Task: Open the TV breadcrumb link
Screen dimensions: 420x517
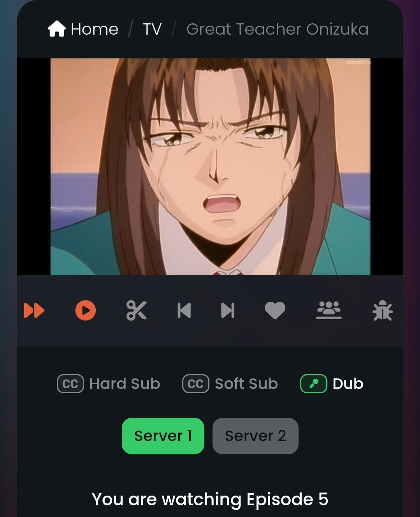Action: pyautogui.click(x=152, y=29)
